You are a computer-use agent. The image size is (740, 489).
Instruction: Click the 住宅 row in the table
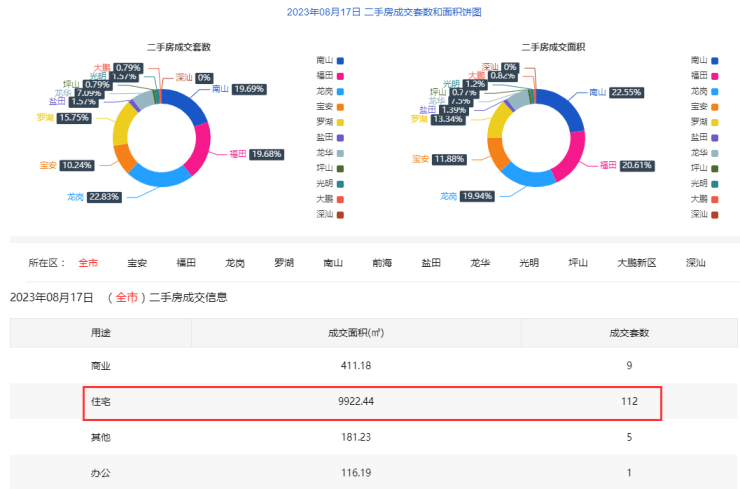(x=370, y=403)
